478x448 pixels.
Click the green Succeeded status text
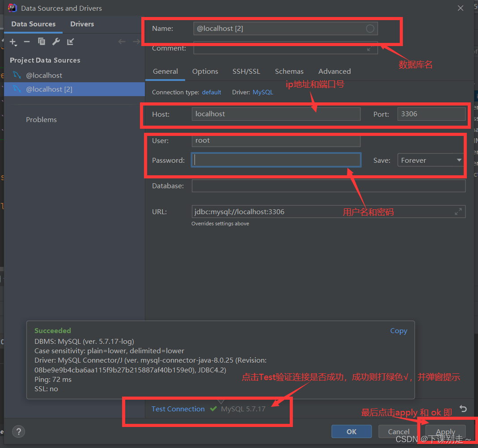[52, 331]
